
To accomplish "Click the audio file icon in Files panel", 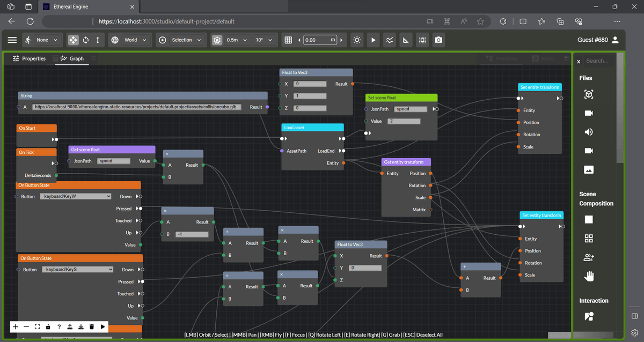I will 588,132.
